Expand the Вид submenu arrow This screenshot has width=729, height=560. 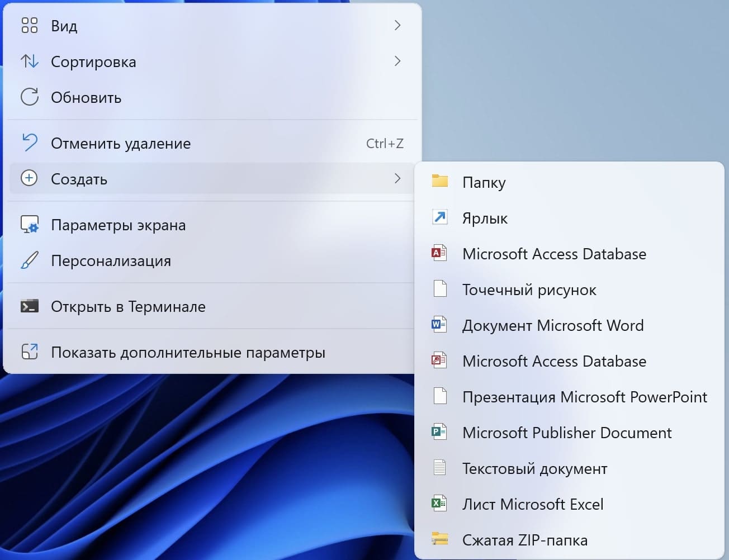coord(397,25)
